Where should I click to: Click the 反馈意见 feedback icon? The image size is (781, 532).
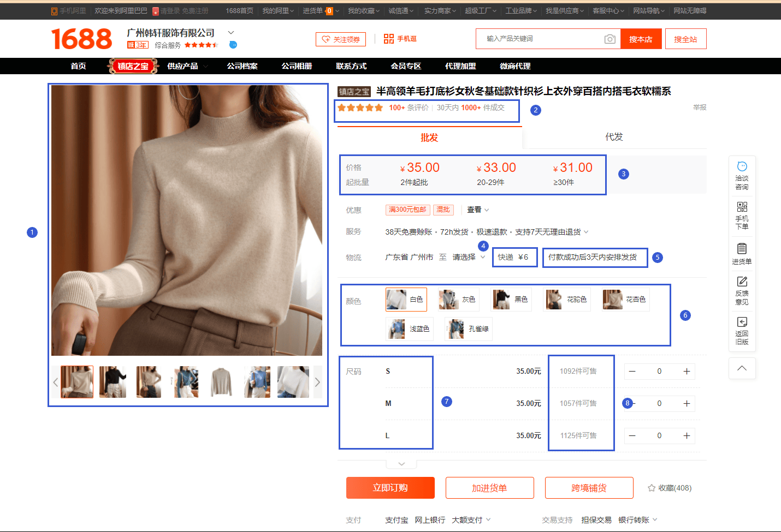click(742, 282)
